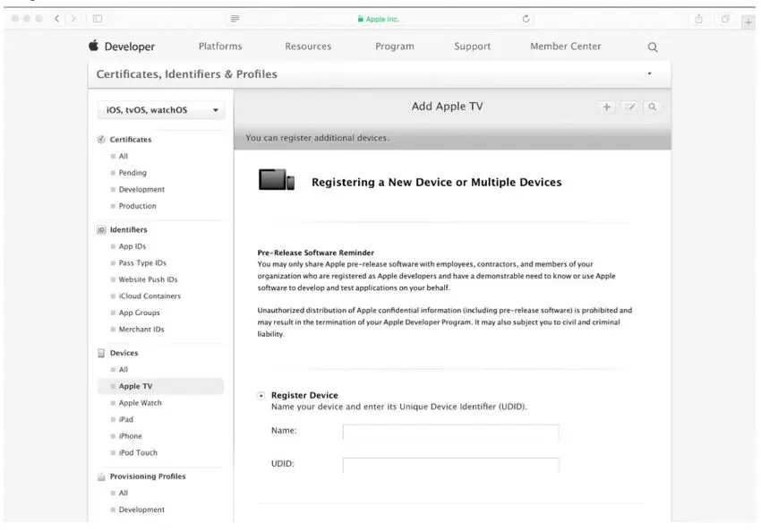Toggle the Safari sidebar icon
Viewport: 761px width, 532px height.
click(x=98, y=19)
